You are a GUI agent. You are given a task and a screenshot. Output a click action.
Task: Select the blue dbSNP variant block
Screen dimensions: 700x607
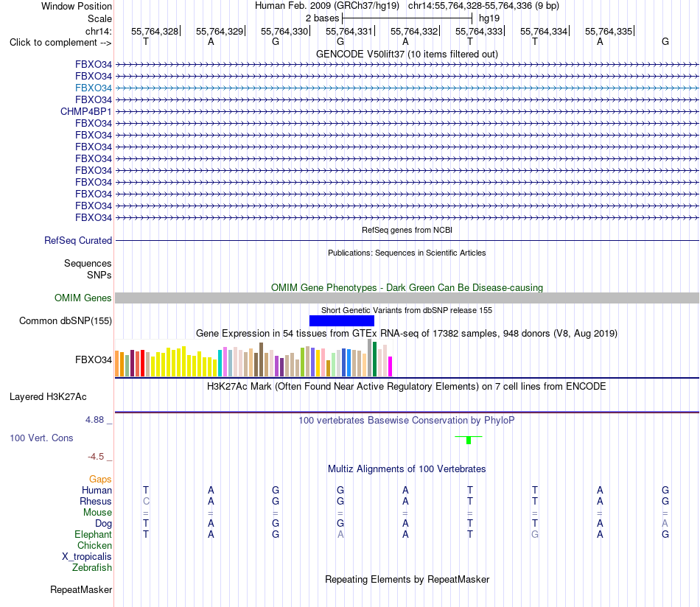341,321
